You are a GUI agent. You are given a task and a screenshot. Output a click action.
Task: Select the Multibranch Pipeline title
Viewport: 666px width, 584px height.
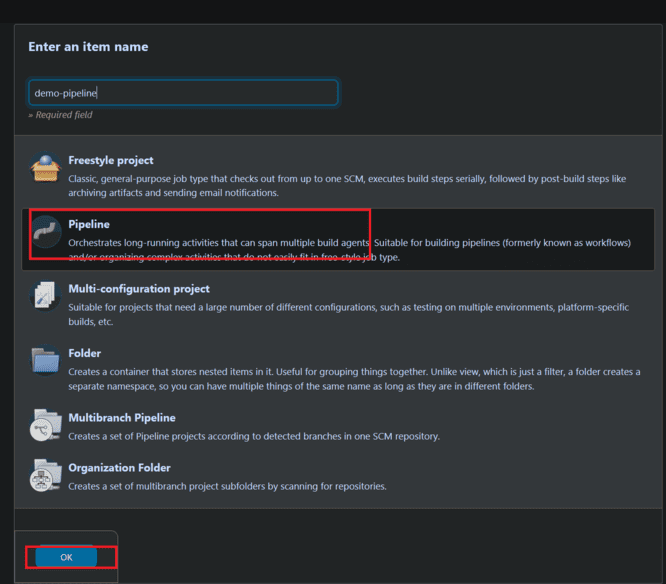122,418
